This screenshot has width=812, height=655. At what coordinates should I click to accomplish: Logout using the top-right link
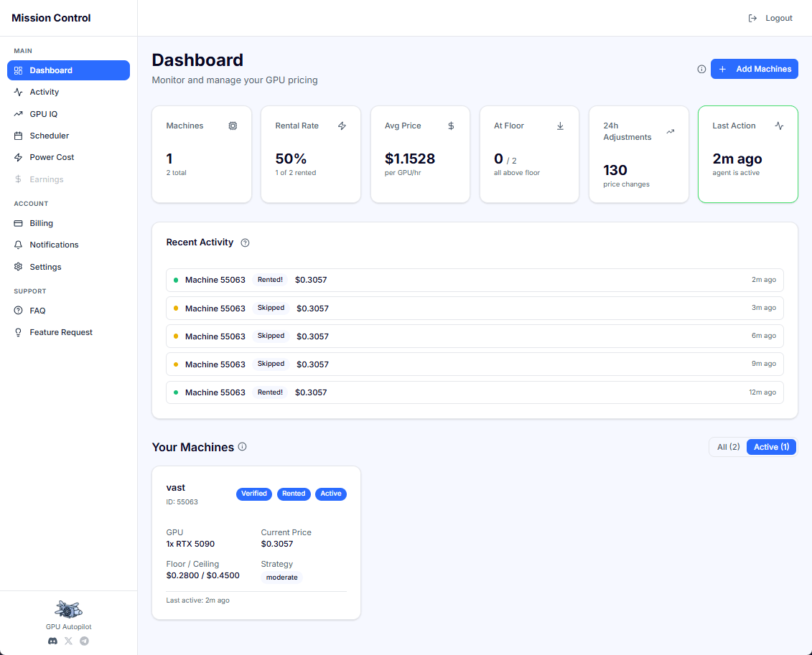(x=770, y=18)
